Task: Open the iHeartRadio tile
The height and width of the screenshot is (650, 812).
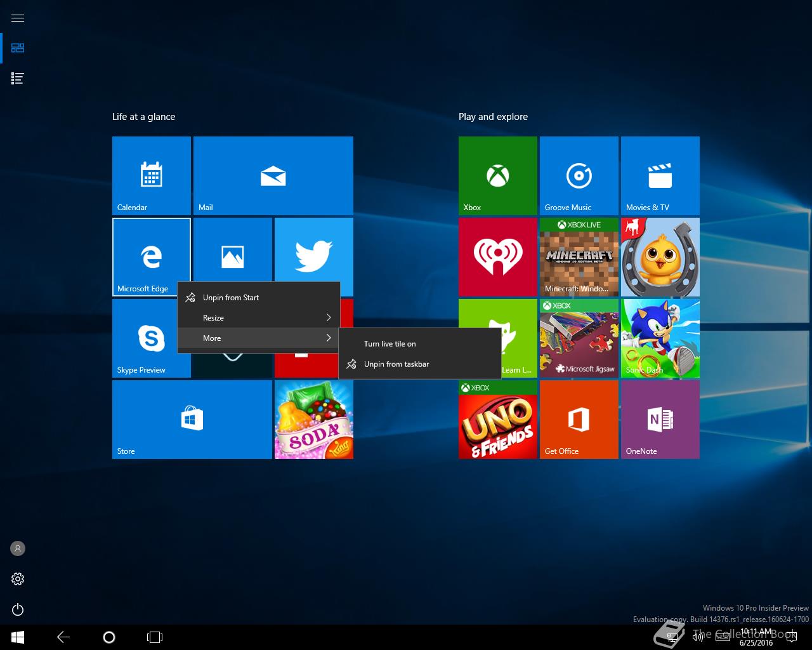Action: coord(498,257)
